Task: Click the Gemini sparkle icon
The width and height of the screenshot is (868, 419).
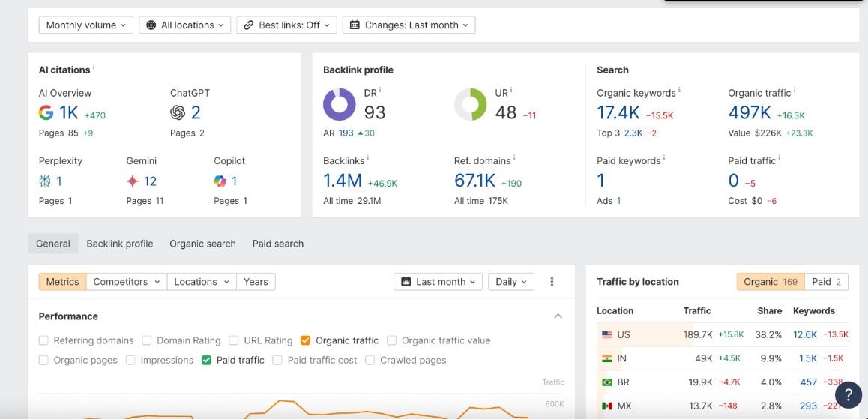Action: click(133, 181)
